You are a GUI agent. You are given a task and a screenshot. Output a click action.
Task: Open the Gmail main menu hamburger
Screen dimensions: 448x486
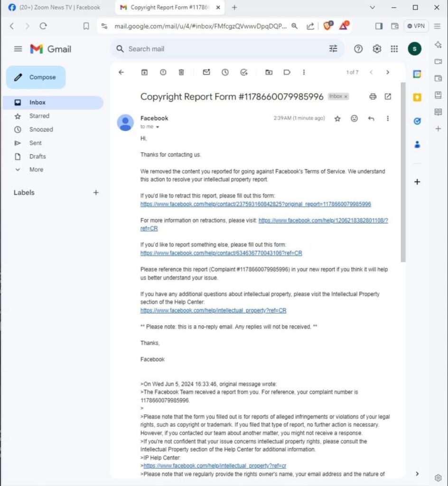(x=18, y=49)
